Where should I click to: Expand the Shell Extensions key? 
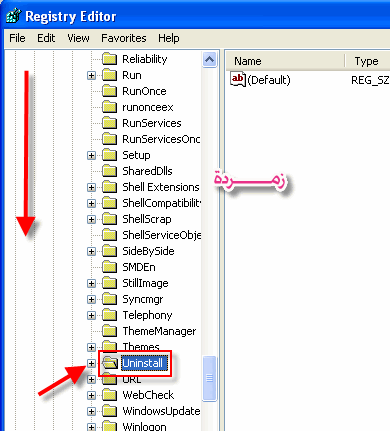tap(91, 187)
